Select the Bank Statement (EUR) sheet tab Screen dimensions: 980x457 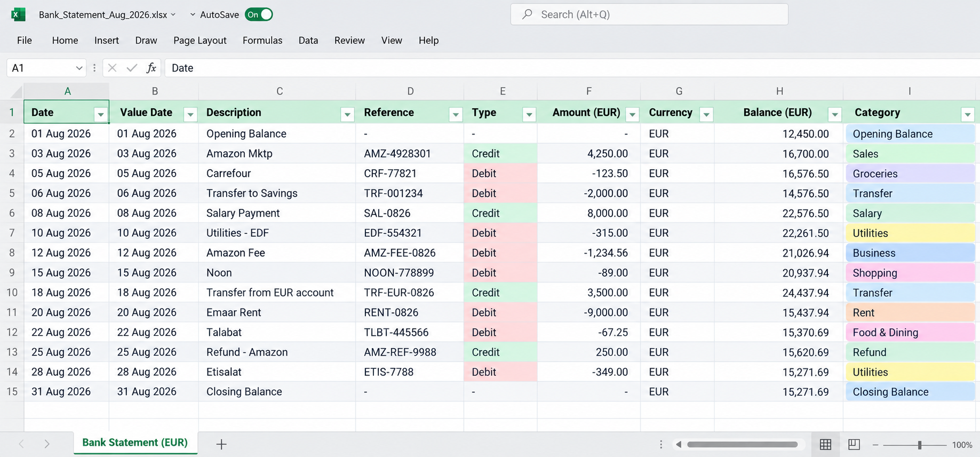tap(135, 443)
